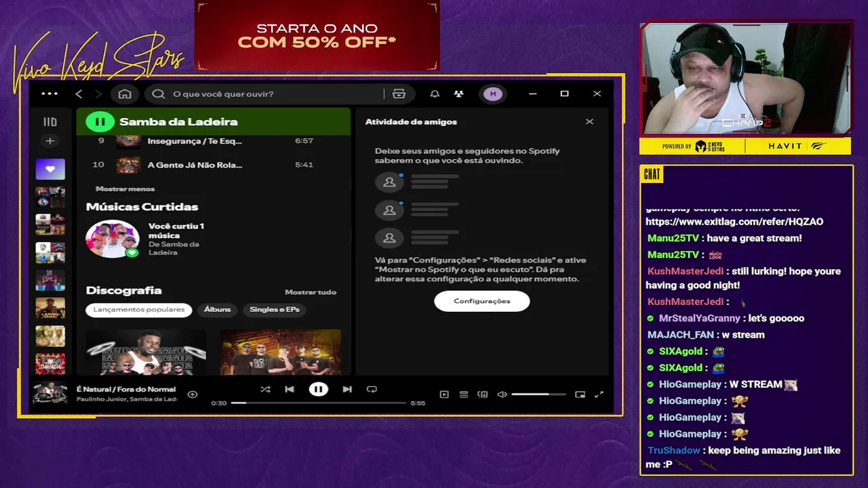Image resolution: width=868 pixels, height=488 pixels.
Task: Toggle repeat mode
Action: (372, 389)
